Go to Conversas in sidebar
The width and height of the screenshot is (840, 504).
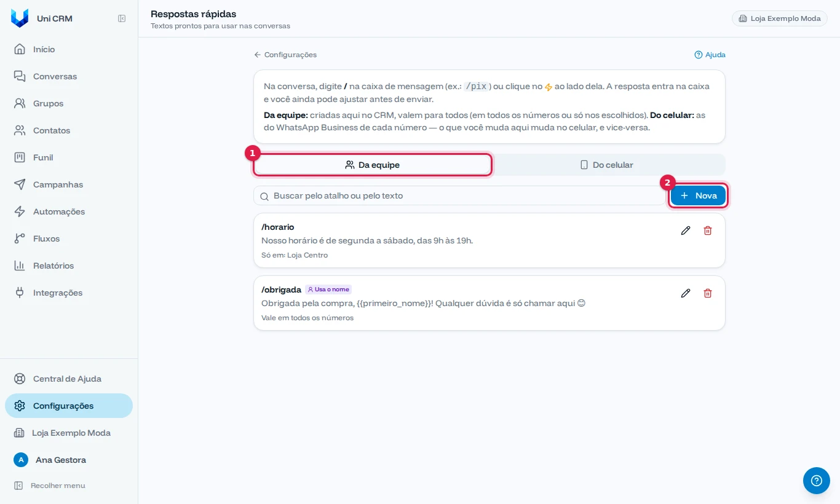(69, 76)
